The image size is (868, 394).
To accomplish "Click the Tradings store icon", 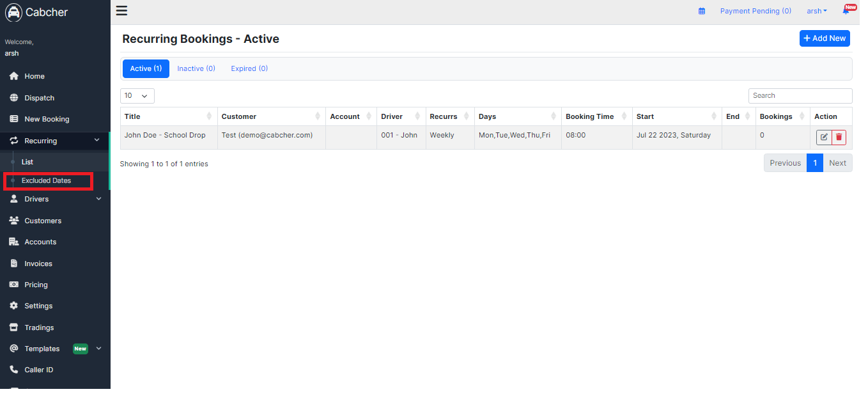I will (x=13, y=327).
